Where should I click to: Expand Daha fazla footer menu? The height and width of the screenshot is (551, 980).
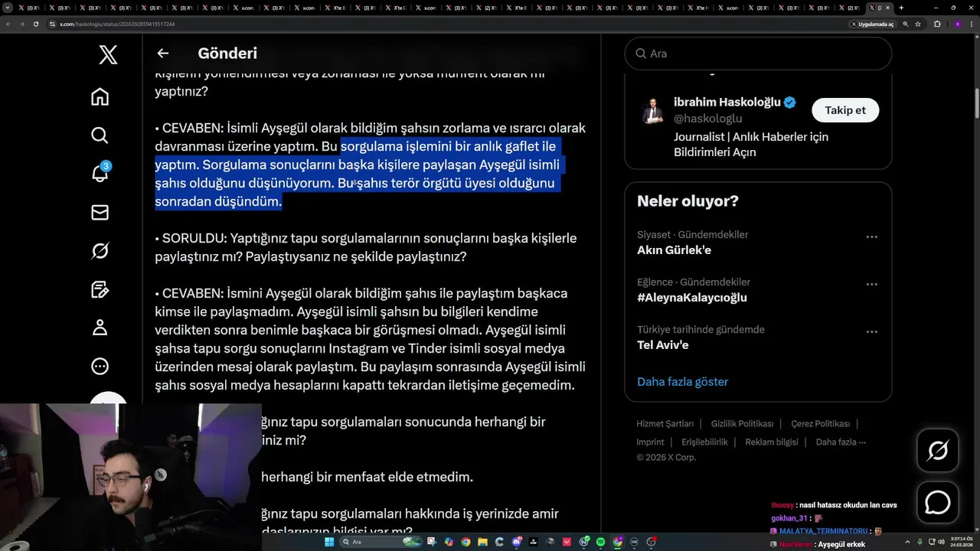pos(841,442)
